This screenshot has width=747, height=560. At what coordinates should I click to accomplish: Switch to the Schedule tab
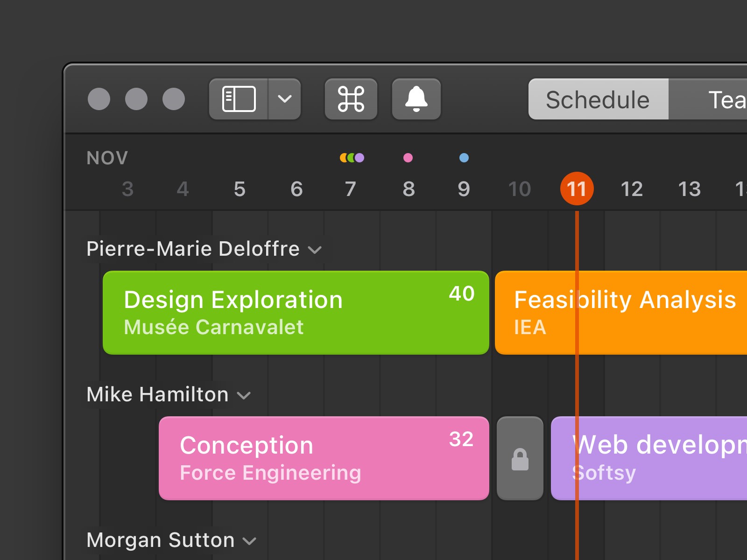pyautogui.click(x=598, y=99)
